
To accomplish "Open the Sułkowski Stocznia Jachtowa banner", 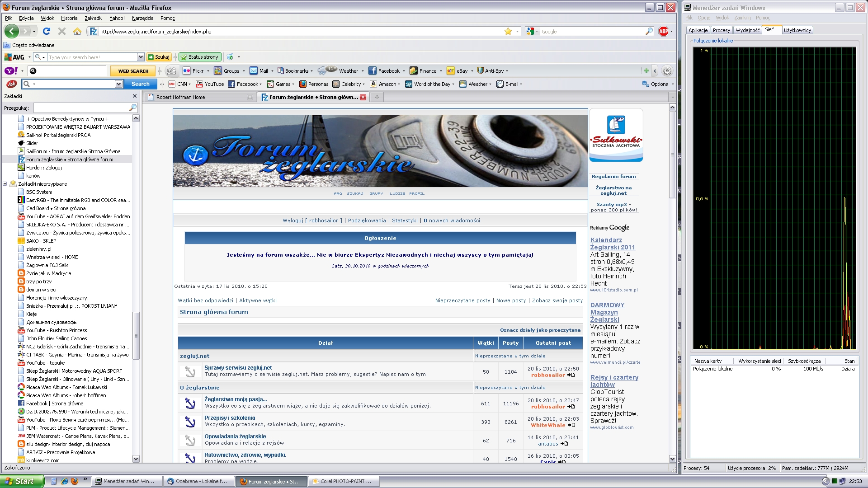I will [x=616, y=135].
